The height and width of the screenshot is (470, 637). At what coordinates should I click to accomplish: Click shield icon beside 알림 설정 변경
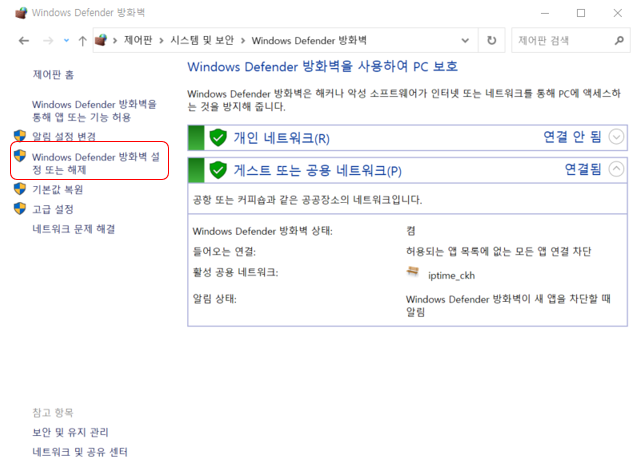[20, 136]
